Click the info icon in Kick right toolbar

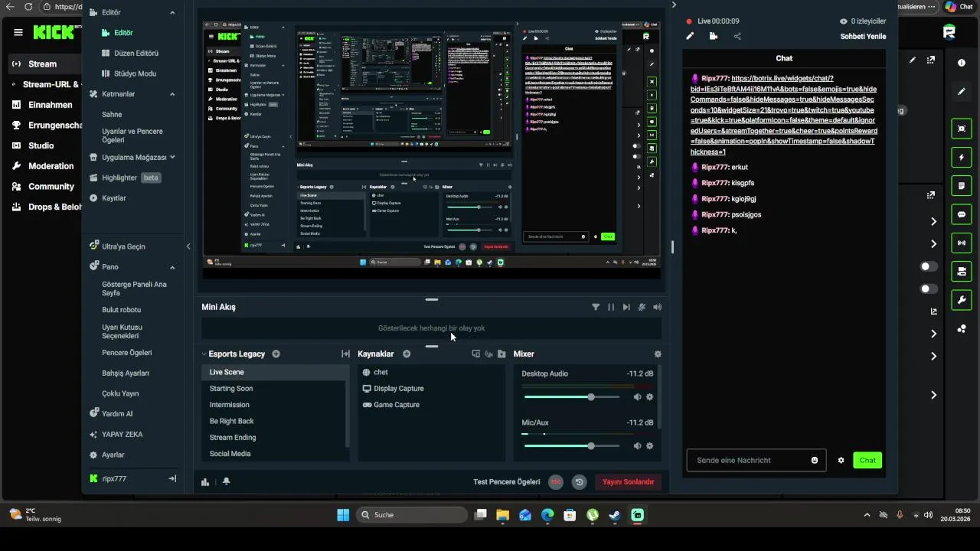(x=962, y=63)
